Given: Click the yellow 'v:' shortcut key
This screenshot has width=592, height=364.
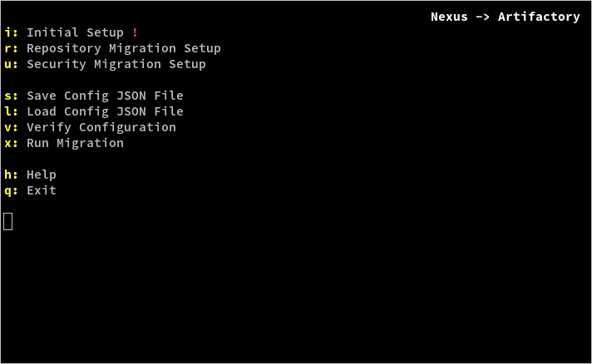Looking at the screenshot, I should click(11, 127).
